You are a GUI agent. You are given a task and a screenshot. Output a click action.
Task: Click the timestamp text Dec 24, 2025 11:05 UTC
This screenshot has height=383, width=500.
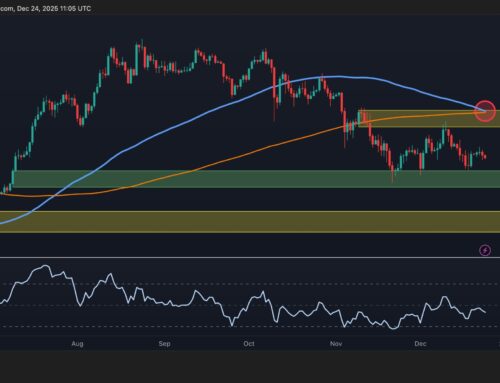click(x=54, y=8)
